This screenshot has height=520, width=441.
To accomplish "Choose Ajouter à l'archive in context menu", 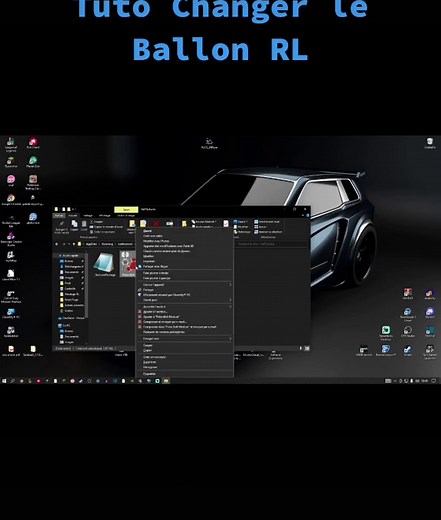I will 185,312.
